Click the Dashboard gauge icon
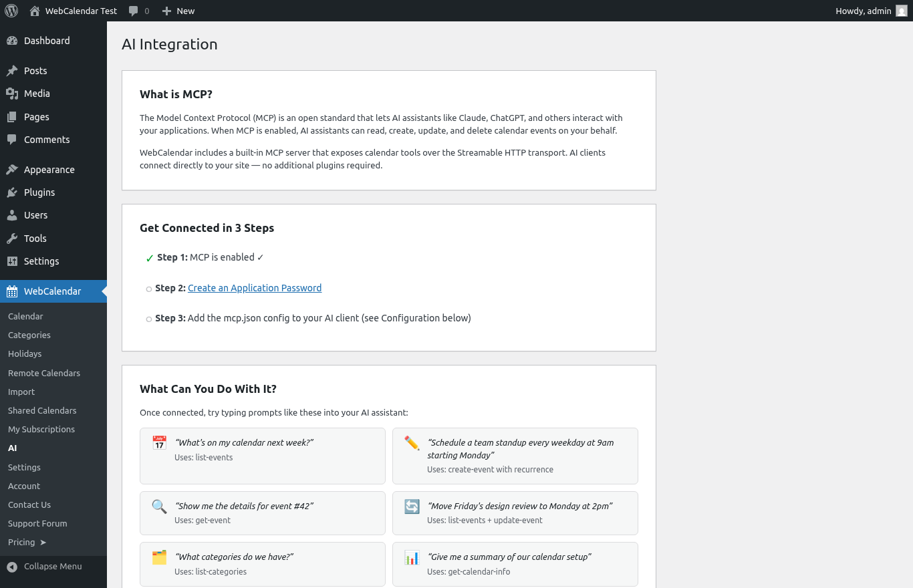This screenshot has width=913, height=588. pos(12,41)
